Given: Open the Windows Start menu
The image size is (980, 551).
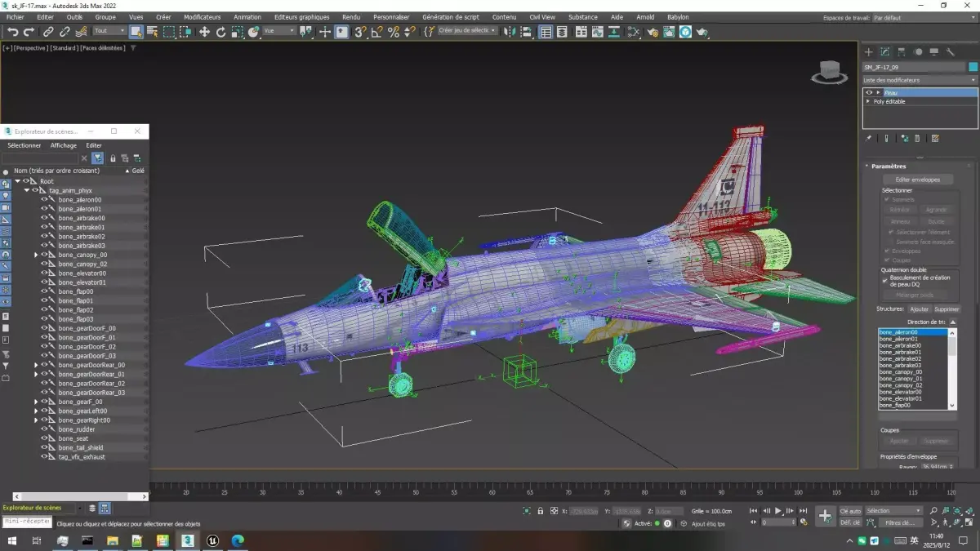Looking at the screenshot, I should 12,540.
